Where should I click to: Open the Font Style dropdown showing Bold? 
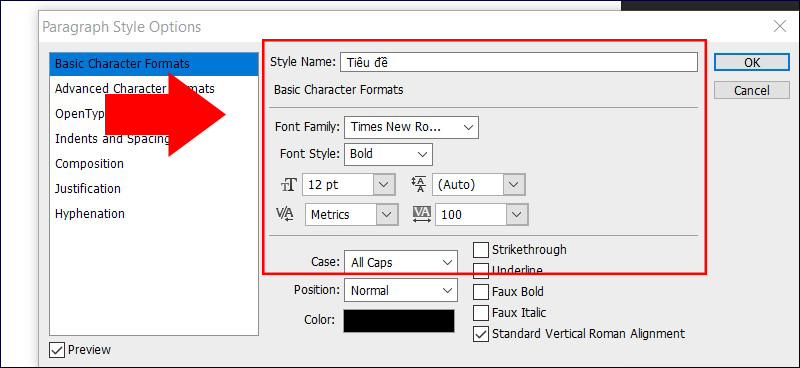point(388,154)
